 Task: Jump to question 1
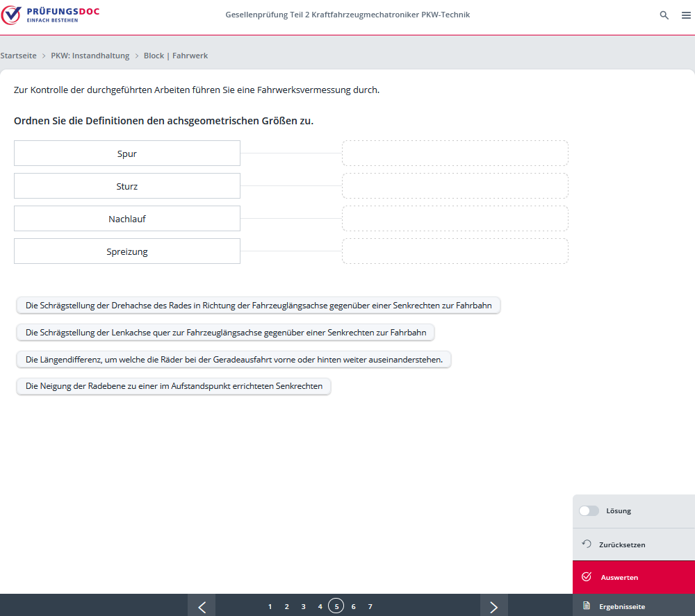pyautogui.click(x=270, y=606)
